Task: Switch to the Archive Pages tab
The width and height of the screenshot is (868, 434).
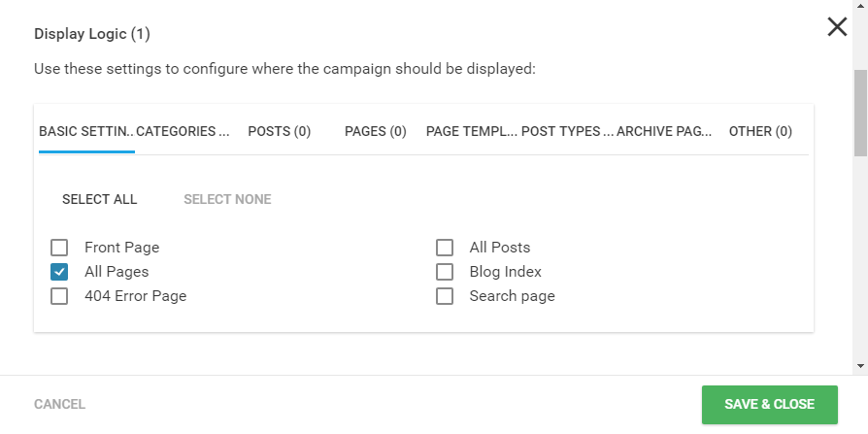Action: [664, 131]
